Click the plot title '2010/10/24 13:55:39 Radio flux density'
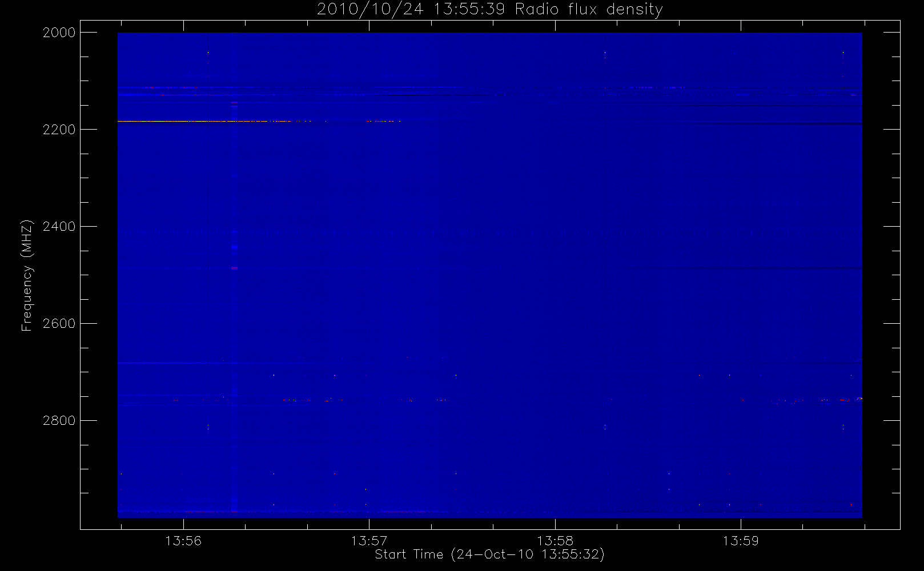The width and height of the screenshot is (924, 571). [x=490, y=9]
